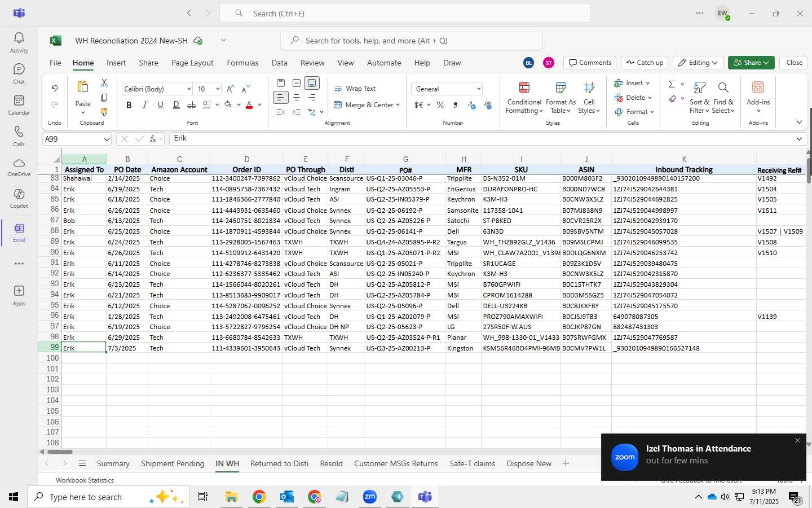Expand Merge & Center options arrow

(x=398, y=105)
